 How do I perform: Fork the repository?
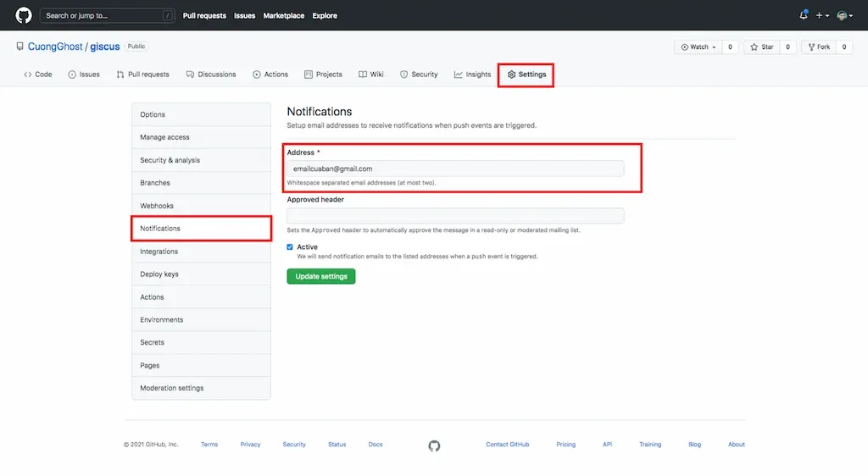(x=819, y=47)
